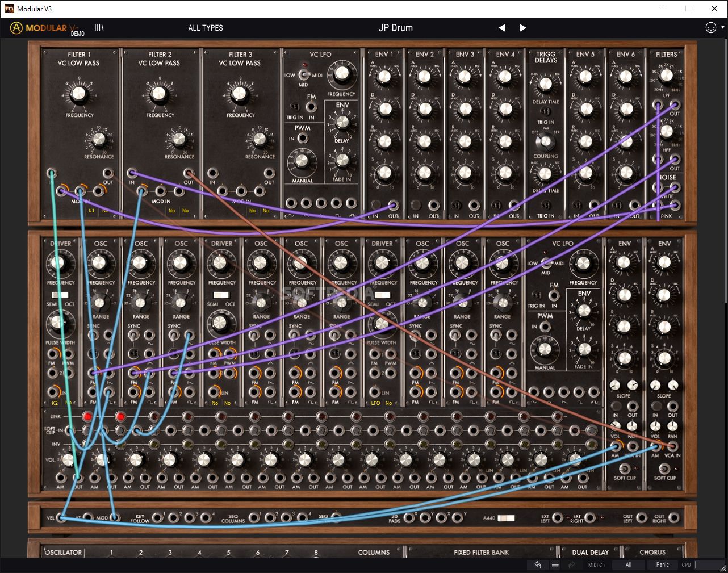The width and height of the screenshot is (728, 573).
Task: Click Key Follow jack 1
Action: point(158,517)
